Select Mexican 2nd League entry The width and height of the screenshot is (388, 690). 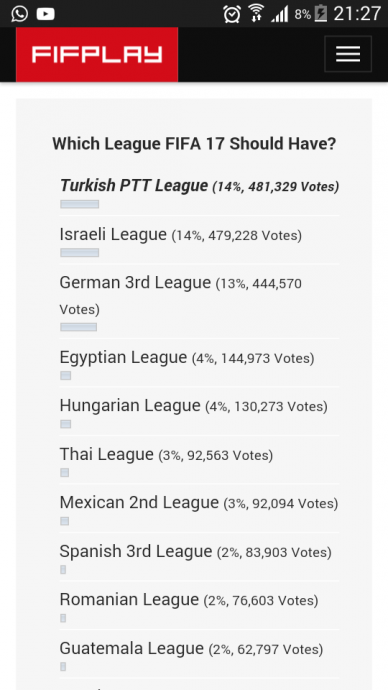tap(199, 503)
